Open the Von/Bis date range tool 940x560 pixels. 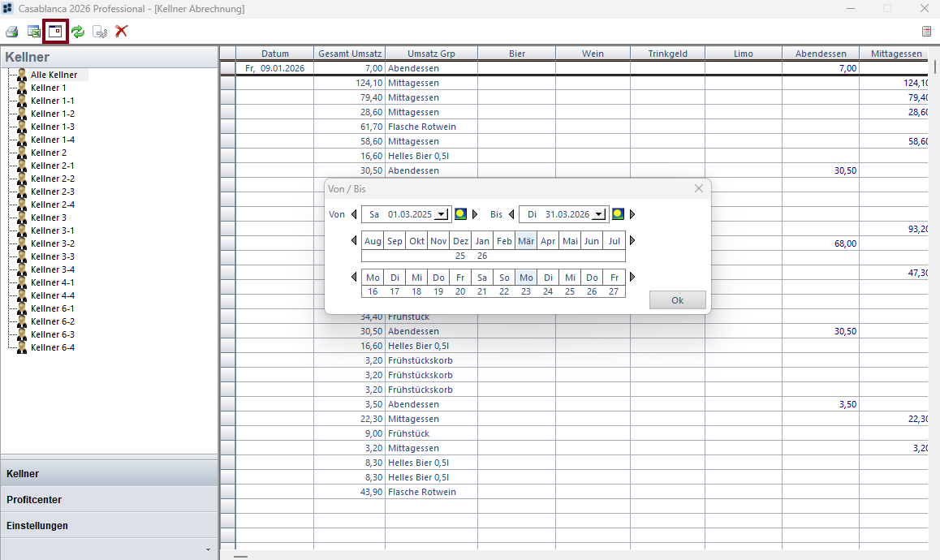(54, 31)
